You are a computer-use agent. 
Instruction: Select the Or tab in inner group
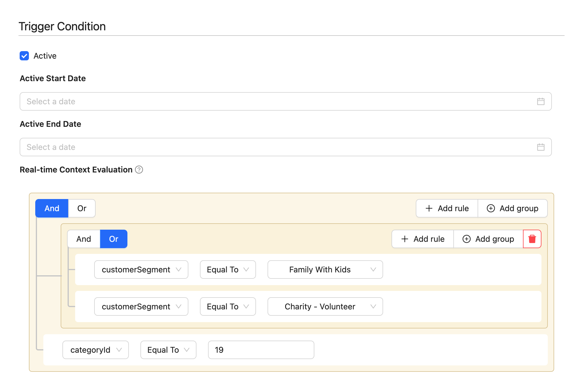(113, 239)
